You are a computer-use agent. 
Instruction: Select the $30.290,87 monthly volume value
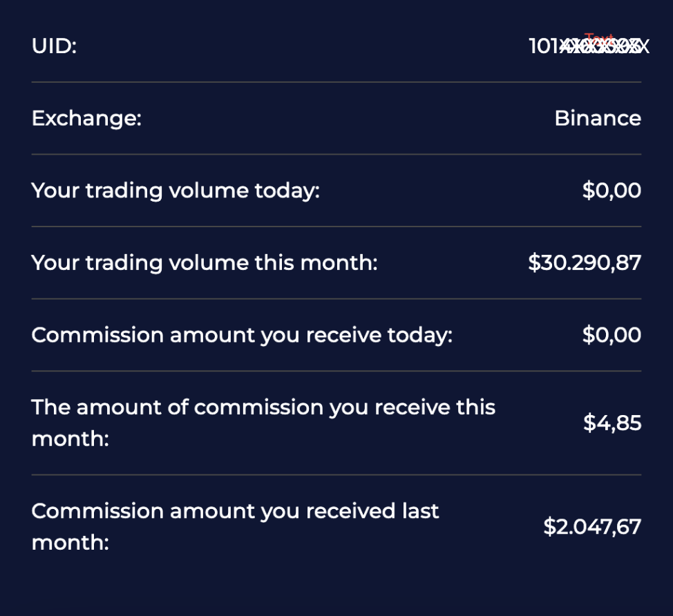coord(585,262)
